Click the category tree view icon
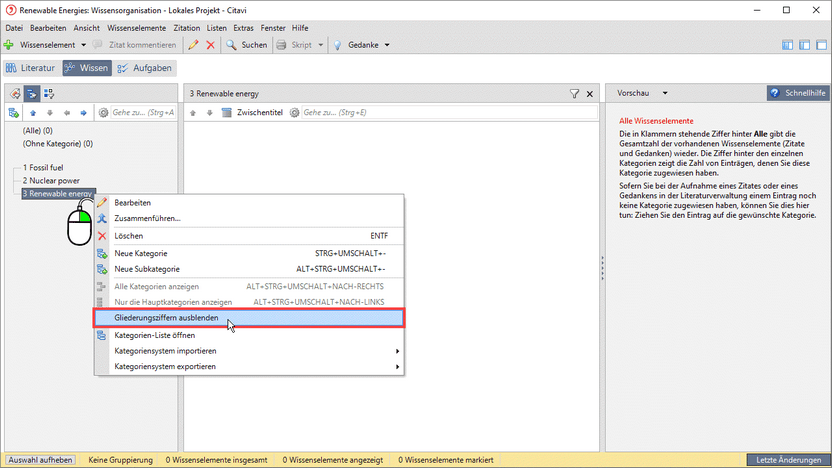Image resolution: width=832 pixels, height=468 pixels. pos(32,94)
